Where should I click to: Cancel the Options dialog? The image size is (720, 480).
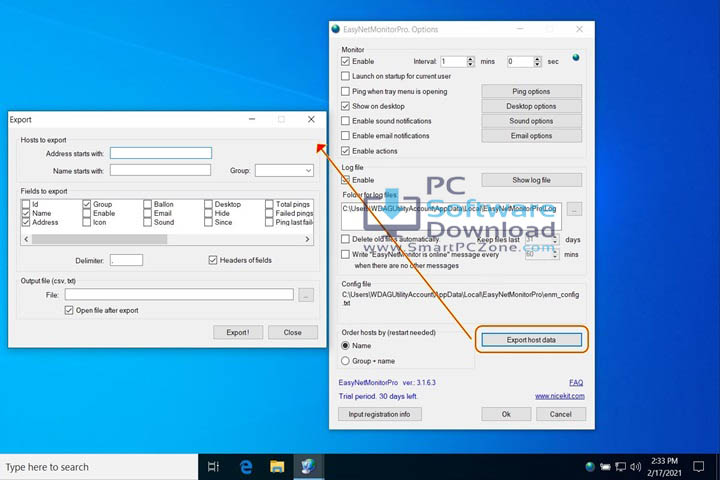click(x=560, y=414)
